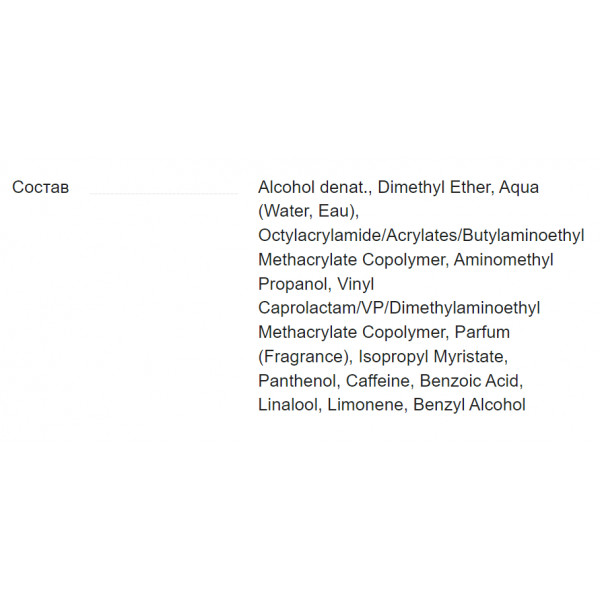Click the word (Fragrance)

point(305,357)
